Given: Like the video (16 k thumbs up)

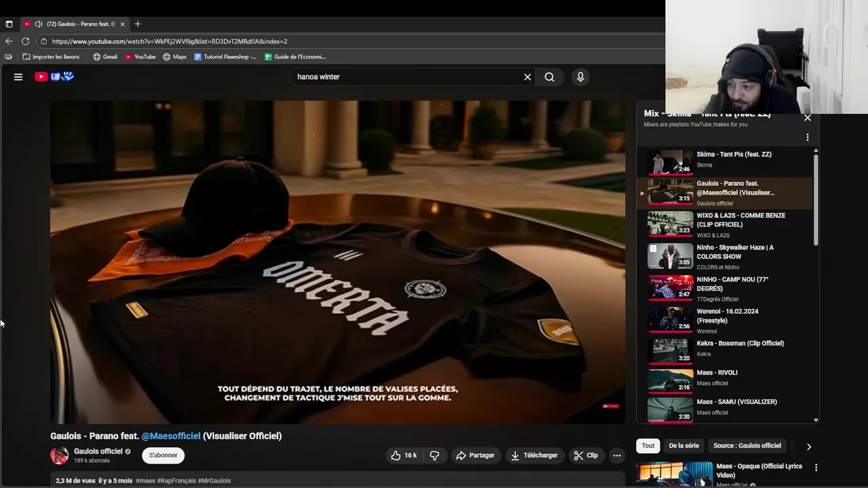Looking at the screenshot, I should click(404, 455).
